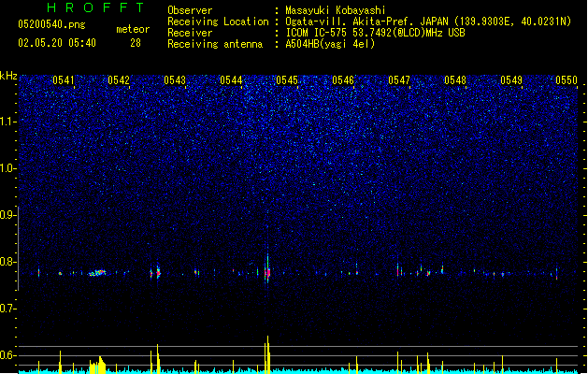The height and width of the screenshot is (374, 588).
Task: Click the 1.1 kHz axis label
Action: tap(7, 122)
